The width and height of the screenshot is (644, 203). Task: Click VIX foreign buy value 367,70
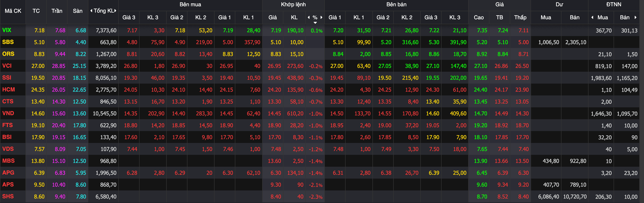coord(604,30)
